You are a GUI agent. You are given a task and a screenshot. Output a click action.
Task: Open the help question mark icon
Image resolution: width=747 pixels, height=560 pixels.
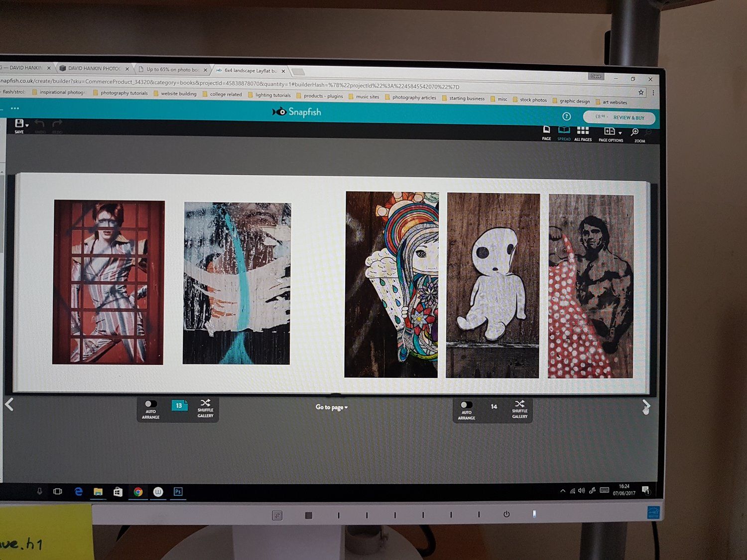coord(566,116)
